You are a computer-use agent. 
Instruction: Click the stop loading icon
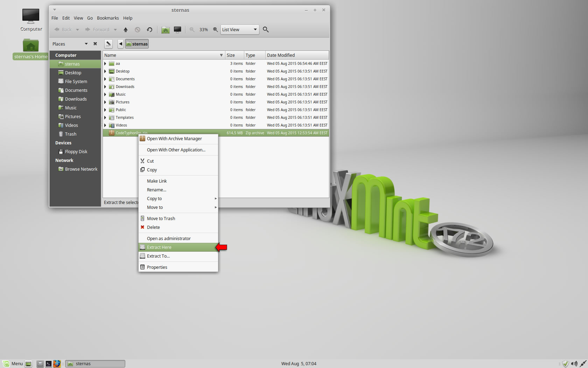tap(138, 30)
